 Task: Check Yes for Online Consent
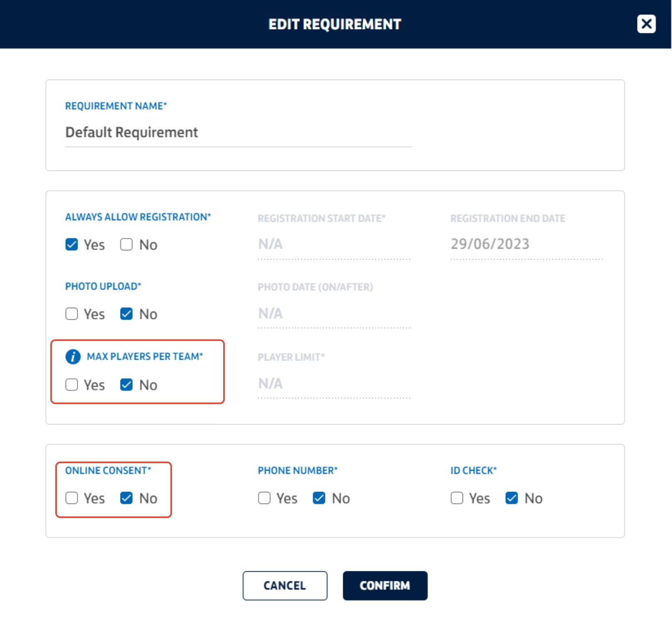71,498
